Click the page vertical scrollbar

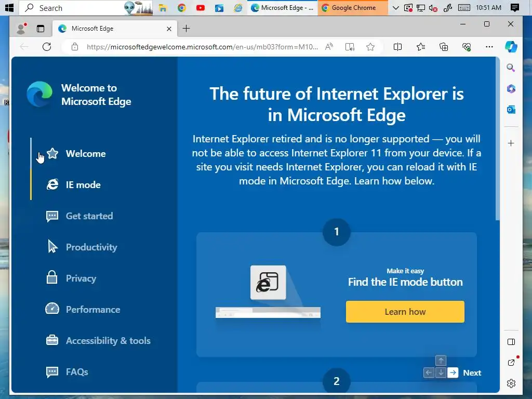[x=497, y=138]
